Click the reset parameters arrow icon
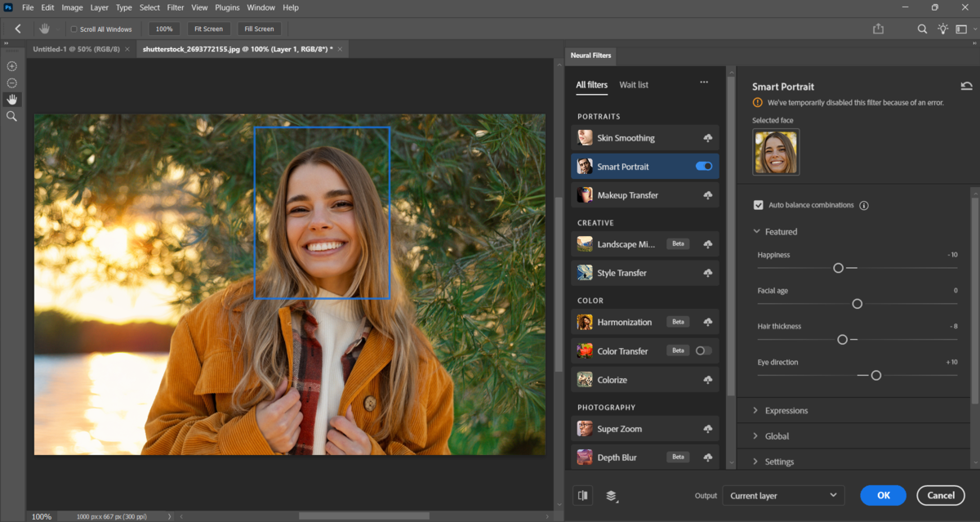Image resolution: width=980 pixels, height=522 pixels. click(x=966, y=86)
